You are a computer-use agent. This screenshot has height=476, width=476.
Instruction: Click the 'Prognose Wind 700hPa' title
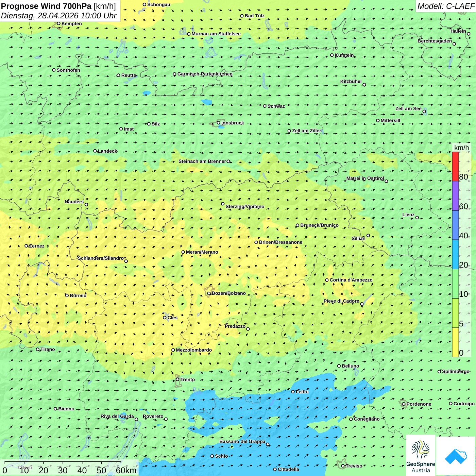coord(46,6)
